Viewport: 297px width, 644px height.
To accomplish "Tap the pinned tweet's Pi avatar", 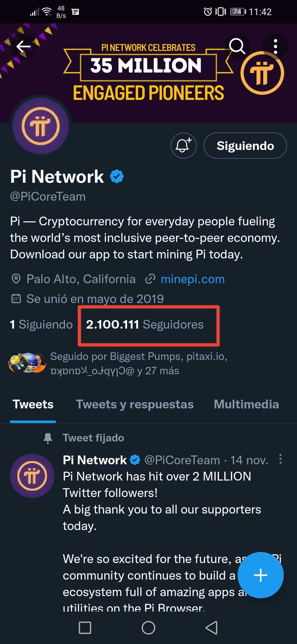I will coord(32,476).
